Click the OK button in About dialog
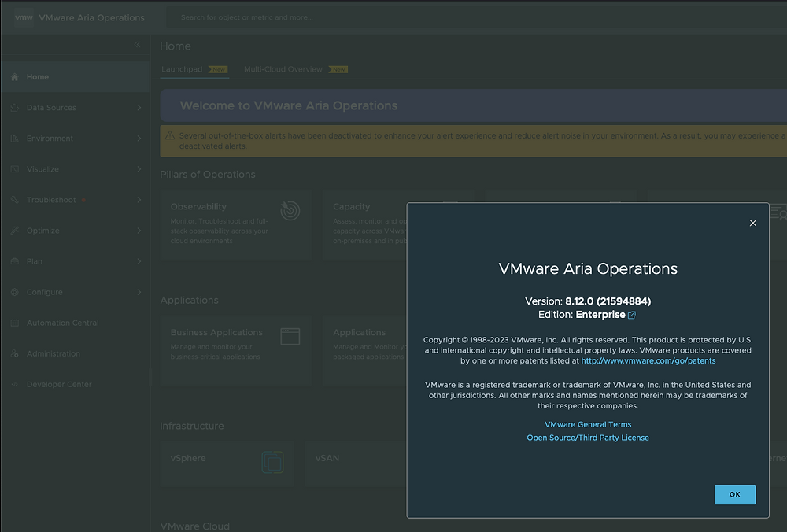This screenshot has height=532, width=787. (734, 494)
